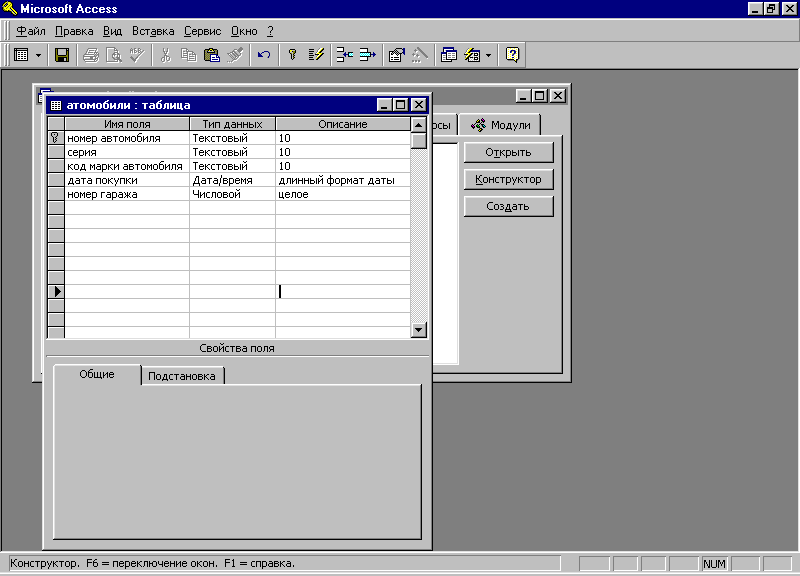Save the table with the floppy disk icon
The image size is (800, 576).
[x=62, y=55]
